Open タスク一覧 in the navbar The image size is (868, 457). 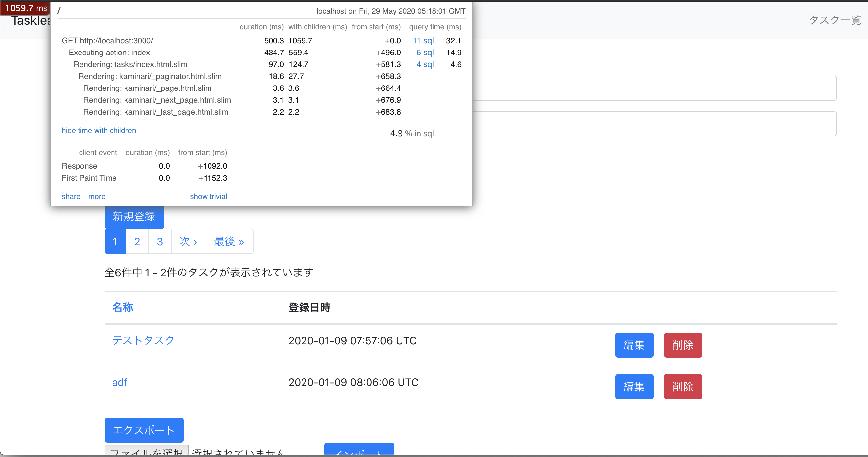point(835,20)
